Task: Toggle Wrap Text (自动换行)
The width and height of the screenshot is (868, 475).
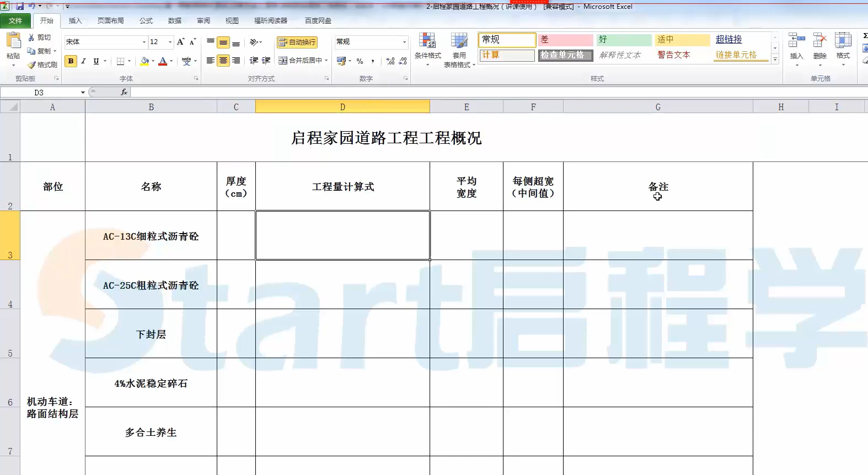Action: [x=297, y=42]
